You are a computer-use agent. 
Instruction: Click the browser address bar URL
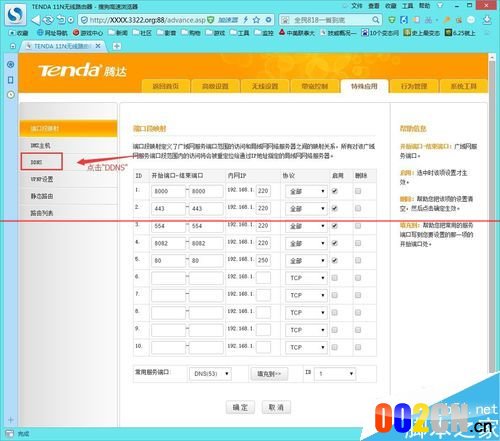coord(147,20)
